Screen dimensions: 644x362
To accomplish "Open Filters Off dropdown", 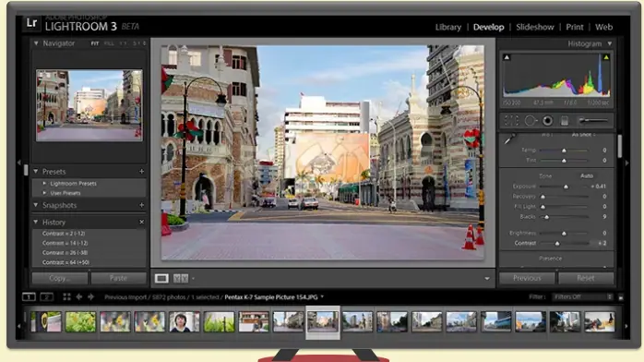I will pyautogui.click(x=582, y=297).
